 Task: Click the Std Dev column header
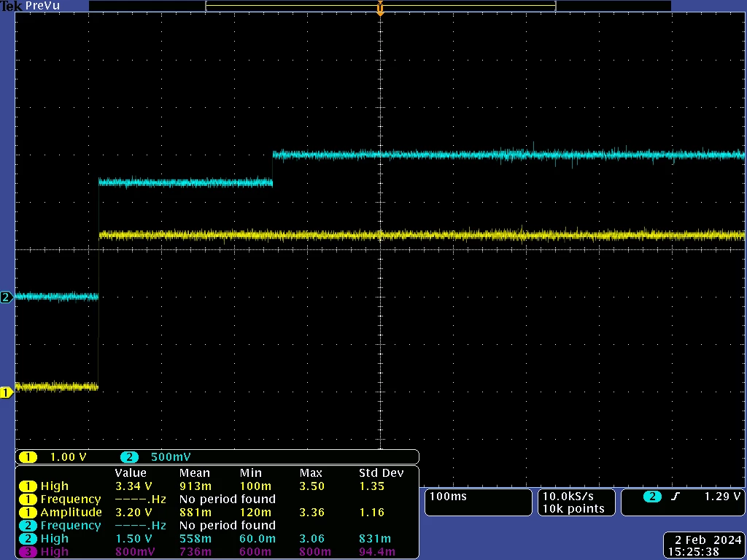point(381,472)
